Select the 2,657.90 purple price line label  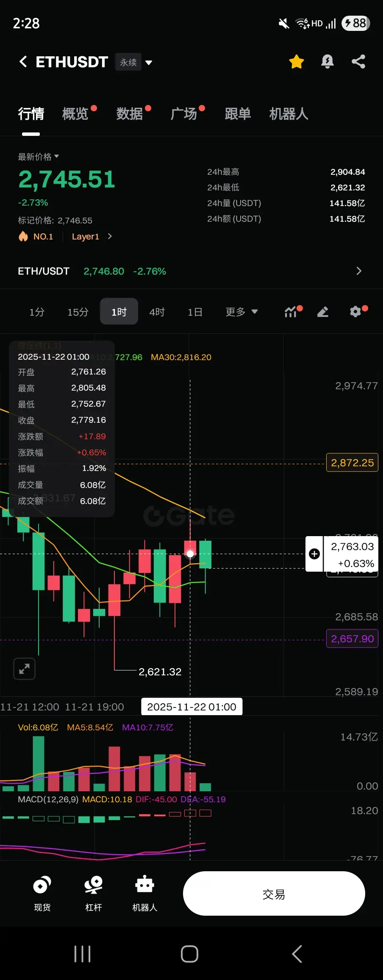(352, 639)
